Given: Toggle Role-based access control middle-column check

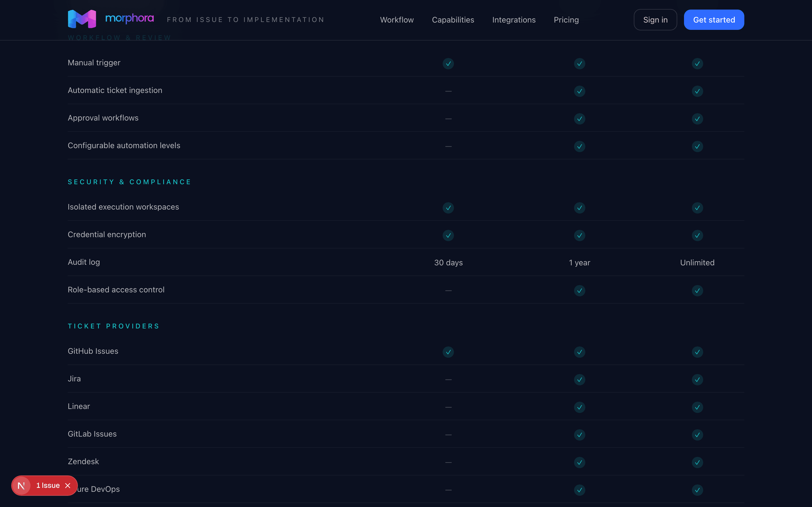Looking at the screenshot, I should [579, 290].
